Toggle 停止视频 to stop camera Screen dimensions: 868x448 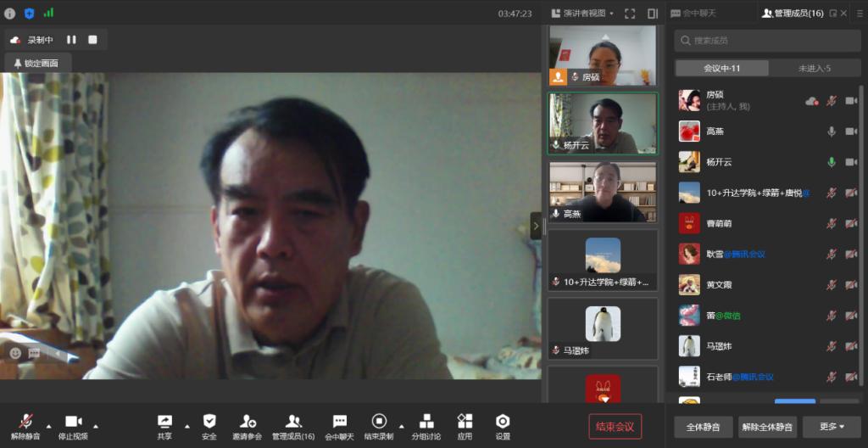73,426
